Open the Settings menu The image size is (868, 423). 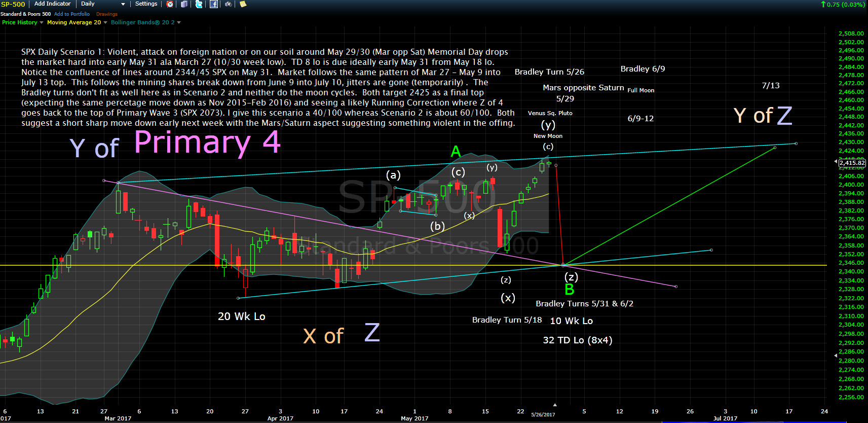tap(146, 4)
